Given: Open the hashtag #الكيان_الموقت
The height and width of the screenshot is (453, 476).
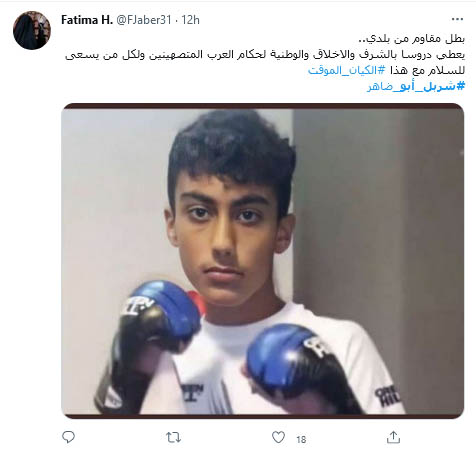Looking at the screenshot, I should [346, 70].
